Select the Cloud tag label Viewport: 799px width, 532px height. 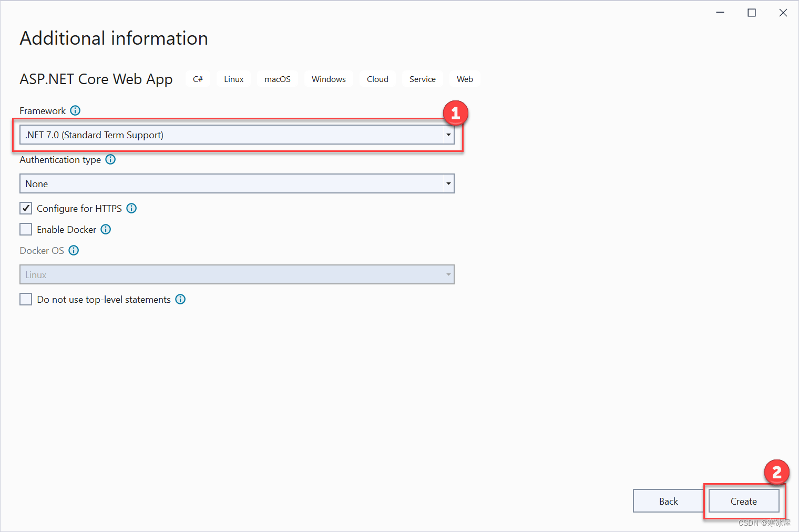click(377, 79)
